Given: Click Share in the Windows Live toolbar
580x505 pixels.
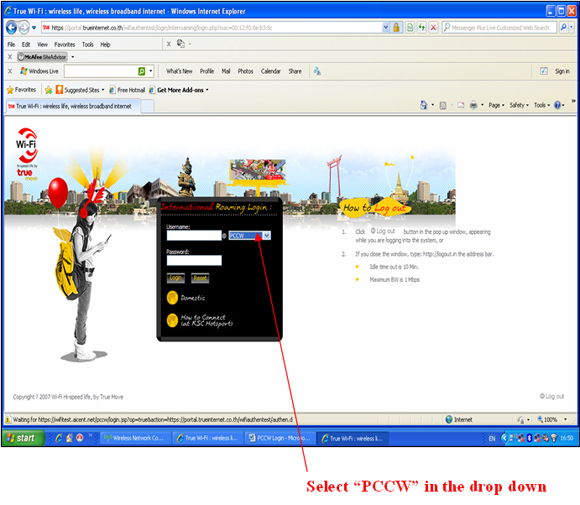Looking at the screenshot, I should click(295, 71).
